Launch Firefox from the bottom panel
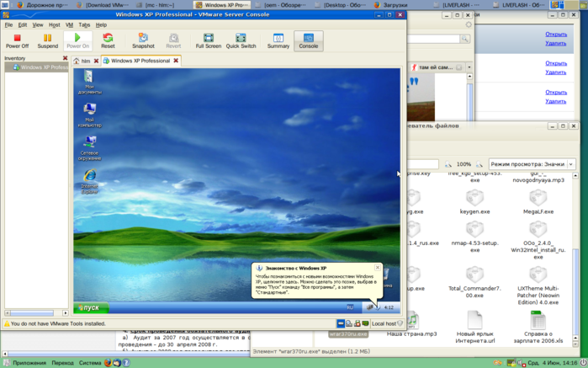 (x=108, y=363)
